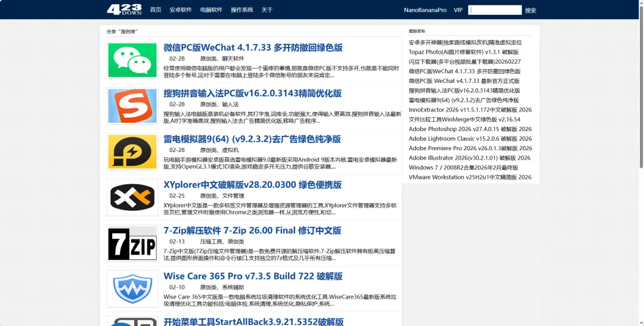The width and height of the screenshot is (644, 326).
Task: Open the 安卓软件 navigation menu
Action: pos(181,10)
